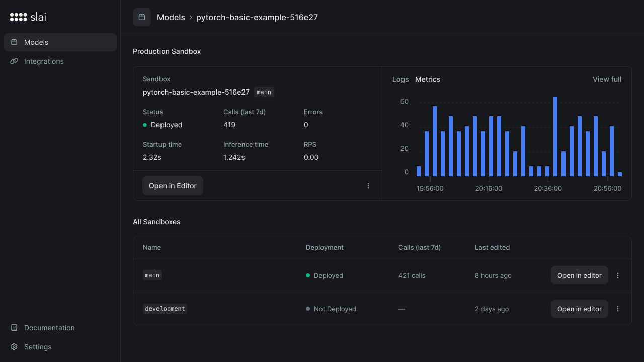Screen dimensions: 644x362
Task: Click the tallest bar in metrics chart
Action: pyautogui.click(x=555, y=136)
